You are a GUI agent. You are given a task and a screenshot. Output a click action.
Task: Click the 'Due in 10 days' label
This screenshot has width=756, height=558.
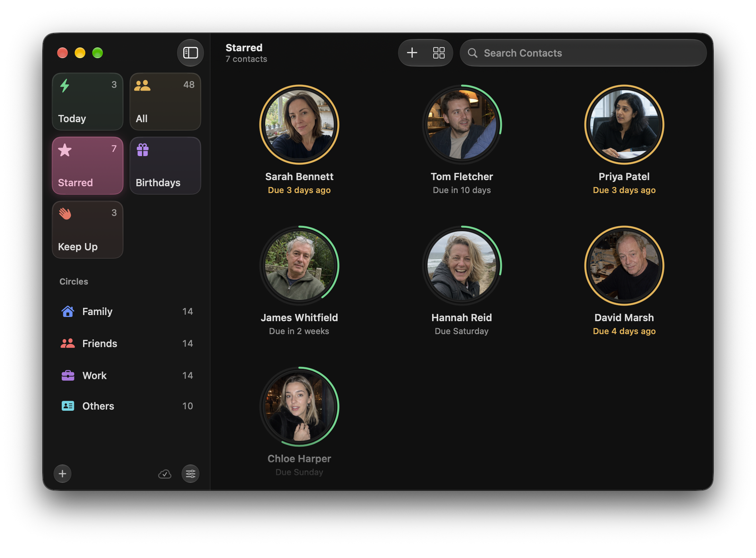(x=462, y=190)
